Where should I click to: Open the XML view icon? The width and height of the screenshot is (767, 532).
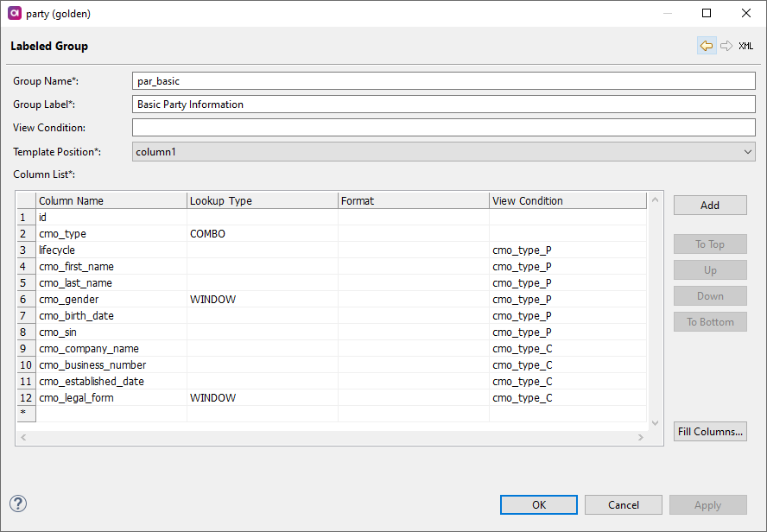coord(745,46)
